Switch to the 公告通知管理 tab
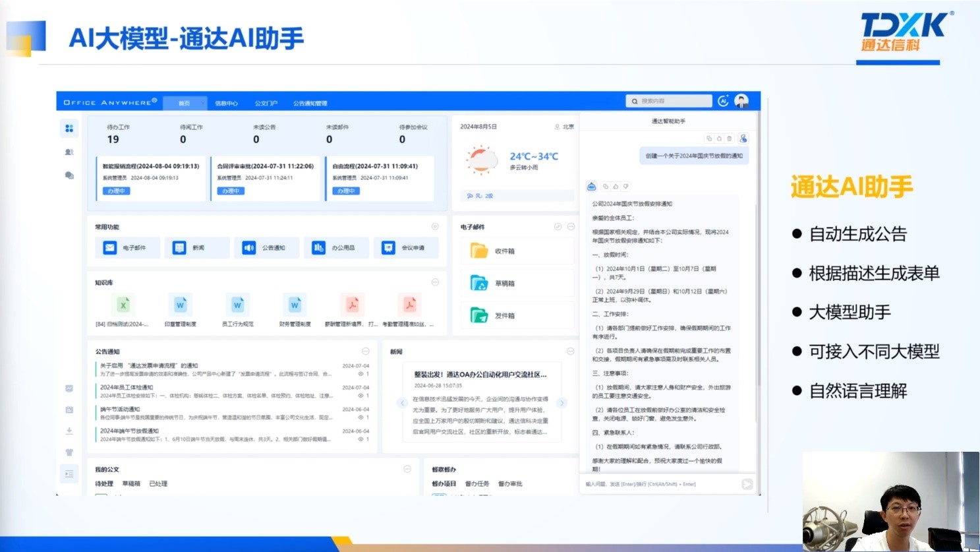Viewport: 980px width, 552px height. [x=310, y=103]
